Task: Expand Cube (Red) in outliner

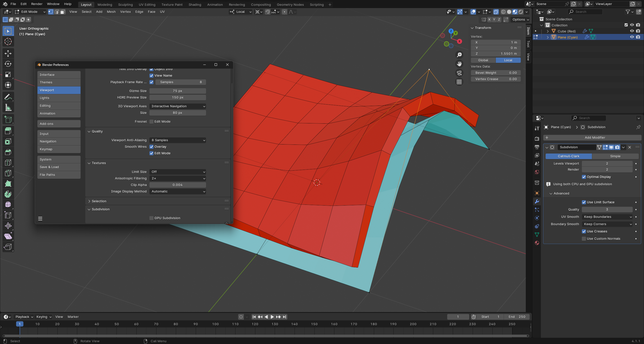Action: tap(548, 31)
